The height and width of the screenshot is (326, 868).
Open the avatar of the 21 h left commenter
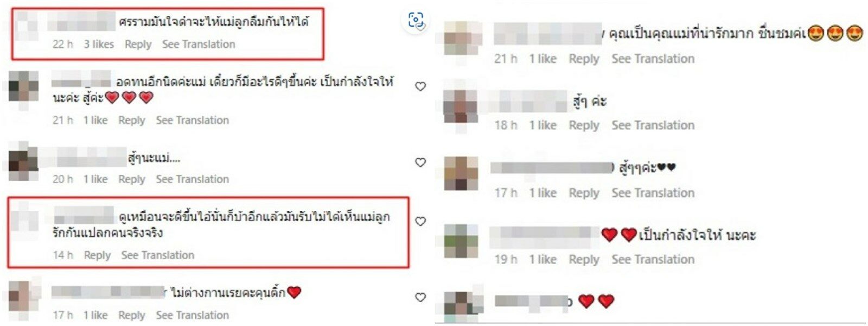coord(24,86)
